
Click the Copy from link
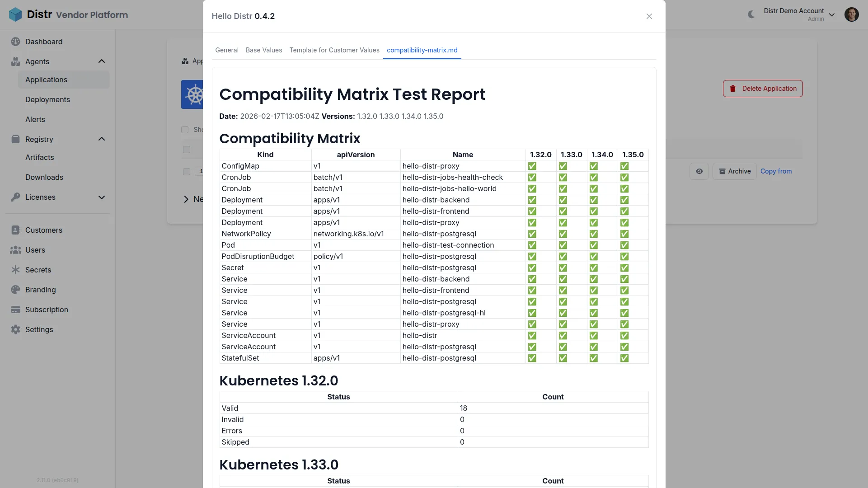776,171
